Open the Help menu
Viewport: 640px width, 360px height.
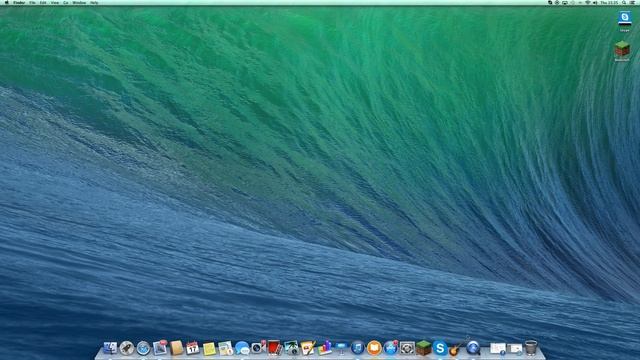[94, 2]
